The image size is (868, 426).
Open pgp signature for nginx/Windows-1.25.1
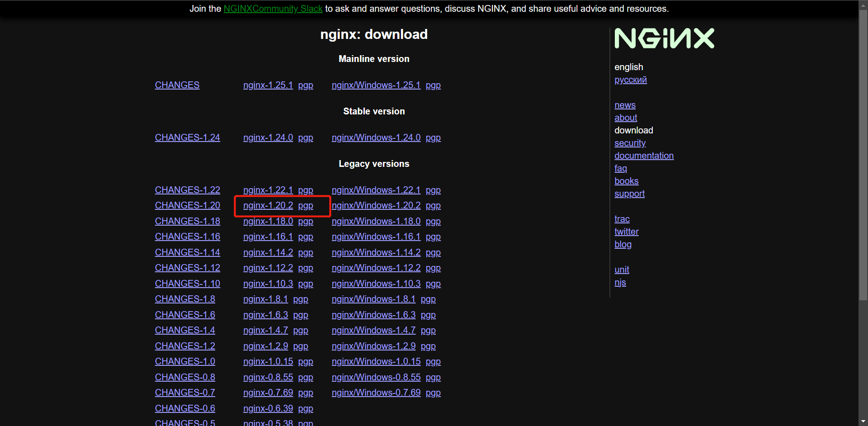(x=433, y=85)
